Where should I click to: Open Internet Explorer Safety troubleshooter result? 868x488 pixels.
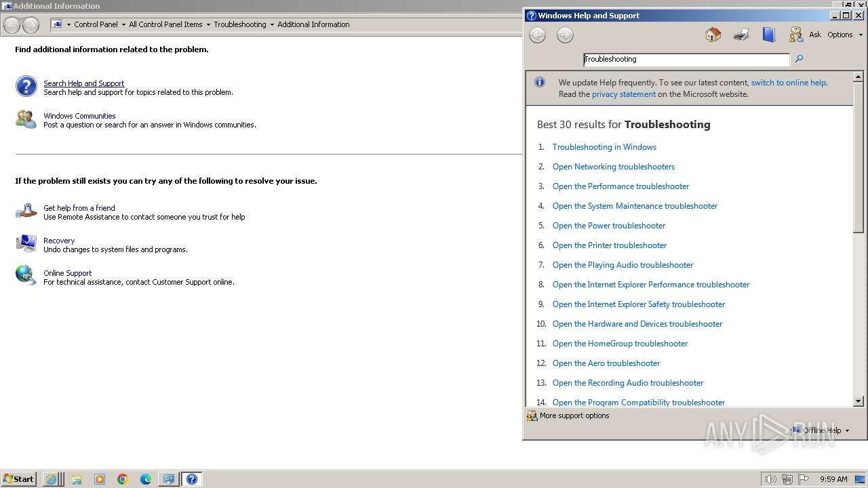(639, 304)
